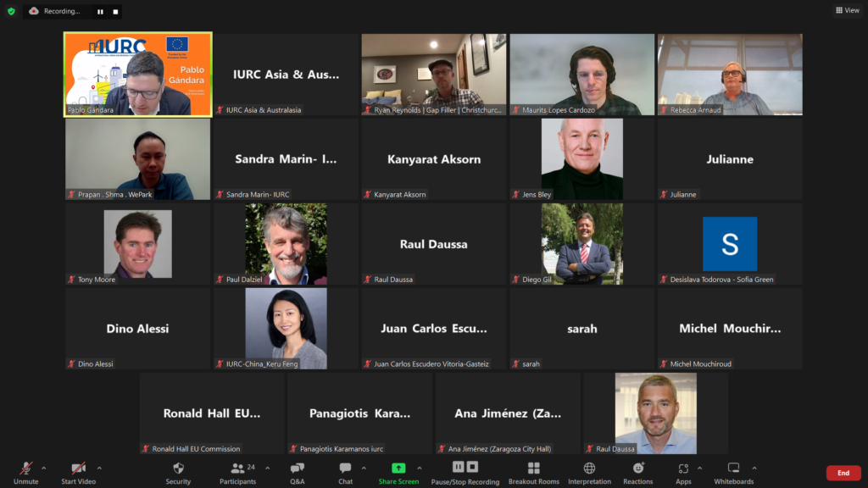Expand video options arrow beside Start Video

point(99,468)
